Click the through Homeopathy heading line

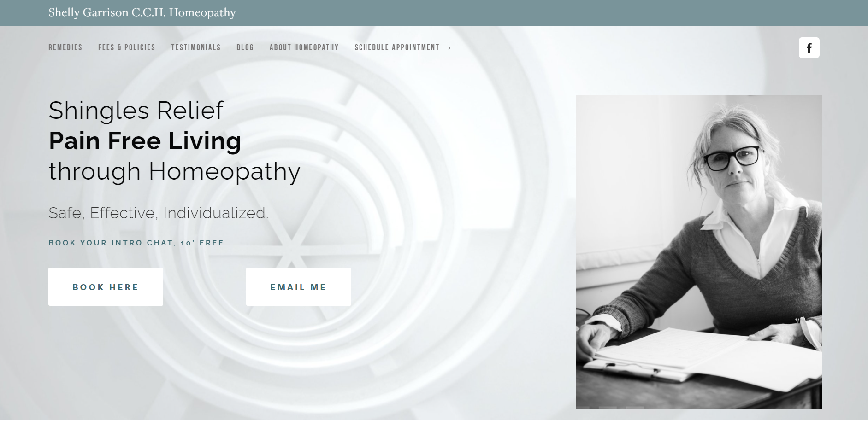coord(175,171)
